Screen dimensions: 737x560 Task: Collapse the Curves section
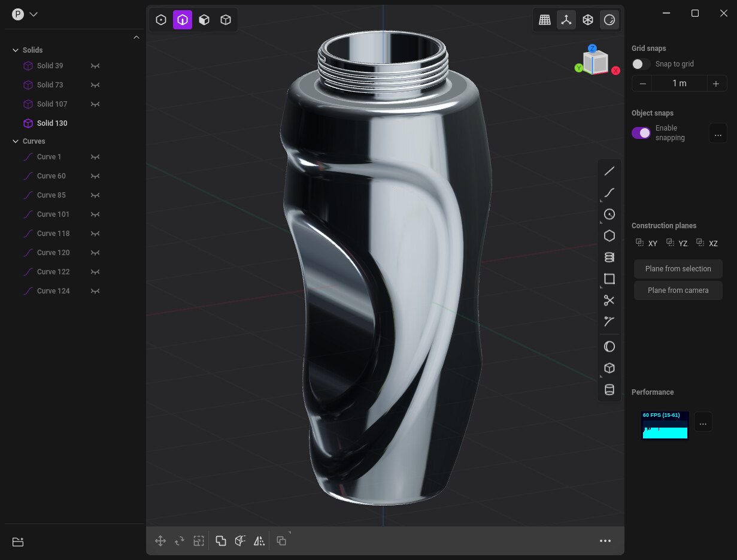click(x=16, y=141)
